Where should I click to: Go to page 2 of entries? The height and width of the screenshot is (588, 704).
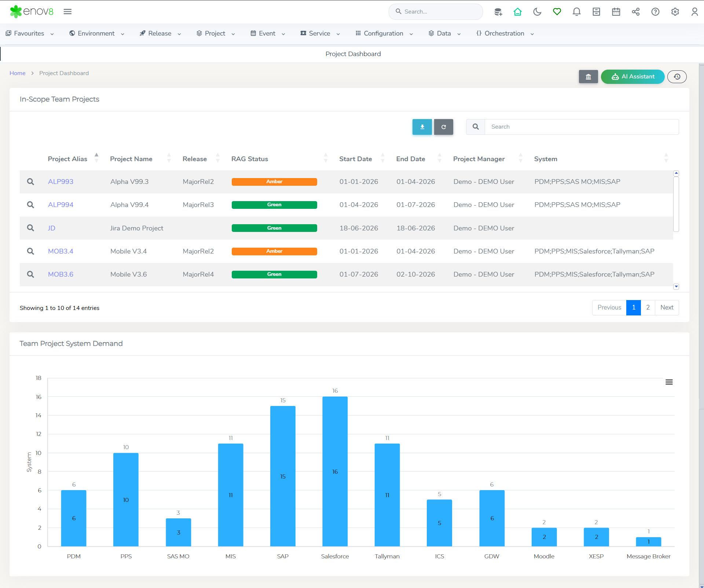[x=648, y=307]
